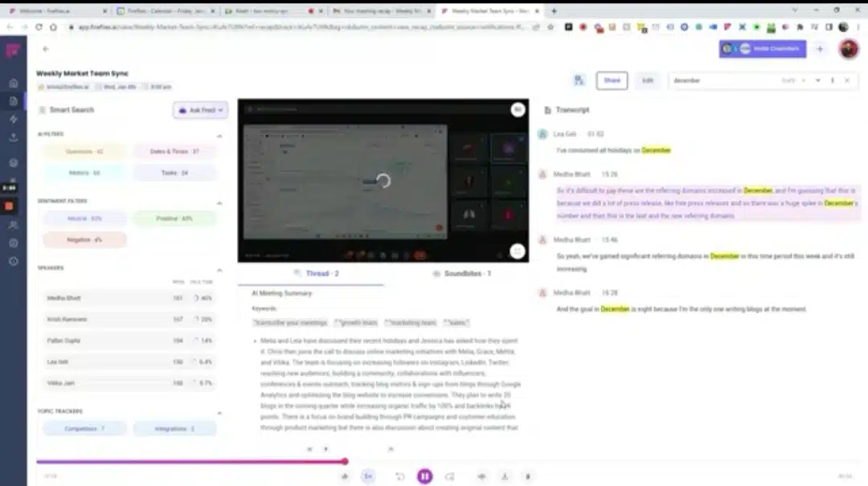Rewind the recording a few seconds
The image size is (868, 486).
[x=399, y=476]
